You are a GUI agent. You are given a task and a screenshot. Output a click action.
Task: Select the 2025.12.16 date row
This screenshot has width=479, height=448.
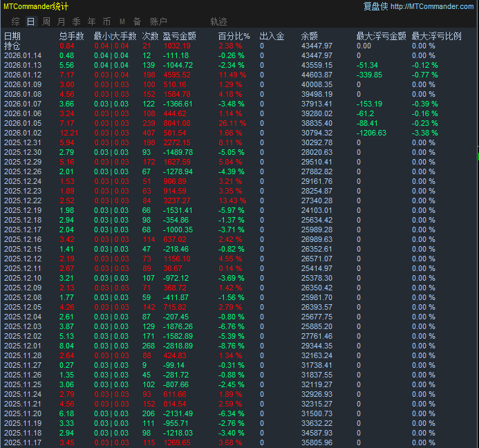click(23, 239)
